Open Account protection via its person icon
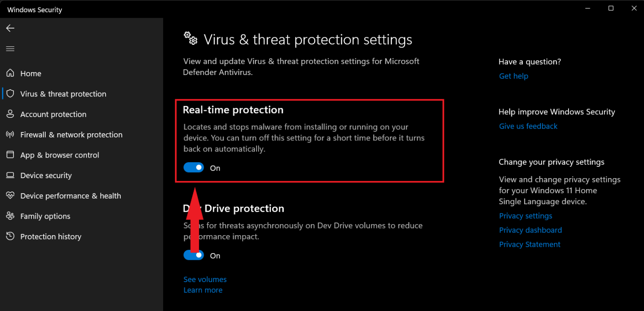The width and height of the screenshot is (644, 311). point(10,114)
